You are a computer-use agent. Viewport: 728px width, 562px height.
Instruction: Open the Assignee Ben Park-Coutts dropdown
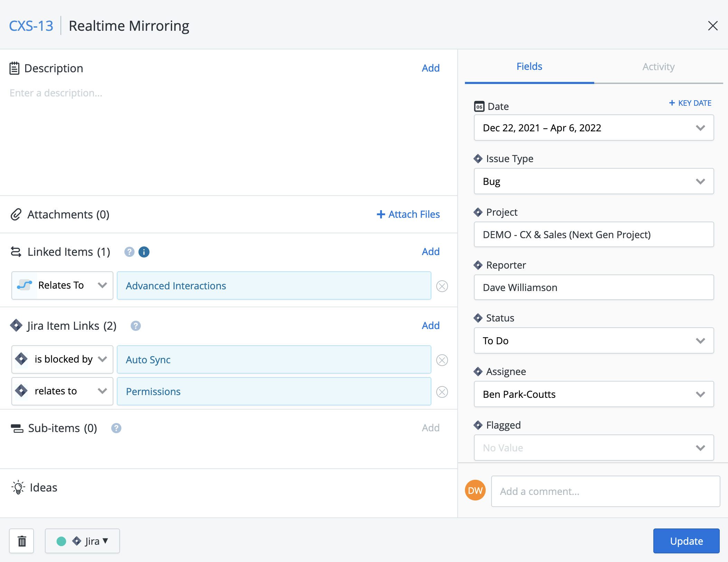tap(594, 394)
